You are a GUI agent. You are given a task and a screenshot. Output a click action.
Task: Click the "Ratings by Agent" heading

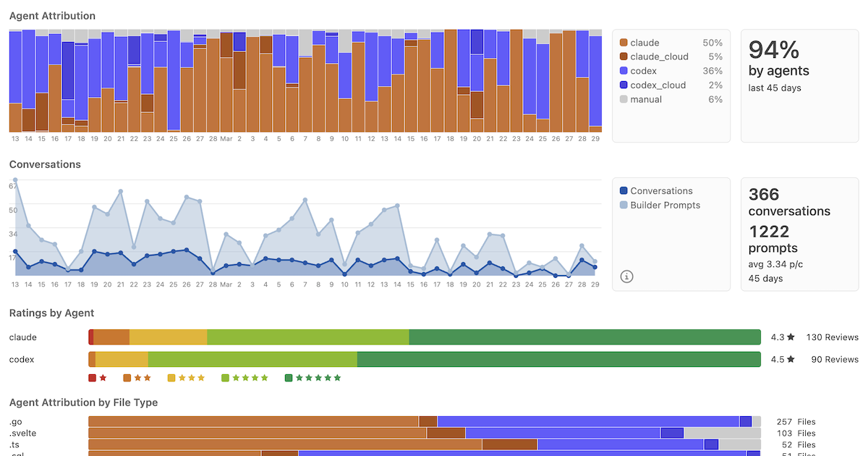(51, 313)
